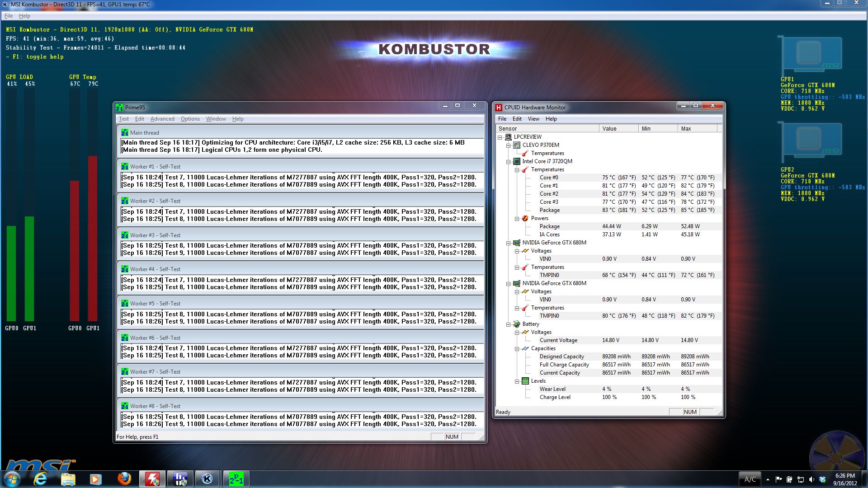
Task: Open Kombustor's Help menu
Action: (24, 16)
